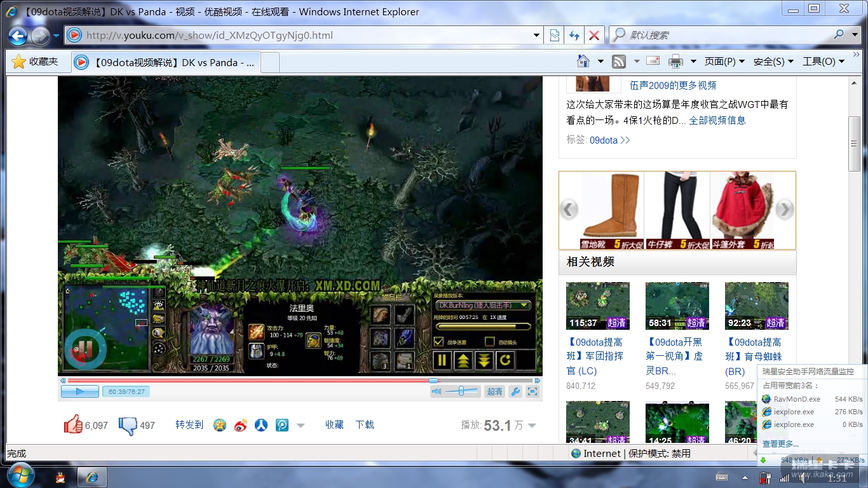The image size is (868, 488).
Task: Select the DK vs Panda browser tab
Action: 165,62
